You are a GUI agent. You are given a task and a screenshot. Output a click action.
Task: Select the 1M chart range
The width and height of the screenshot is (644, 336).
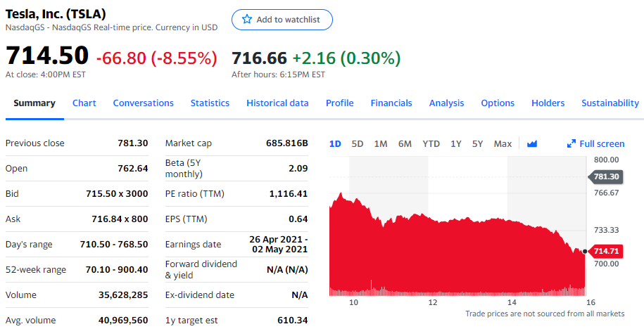point(381,144)
